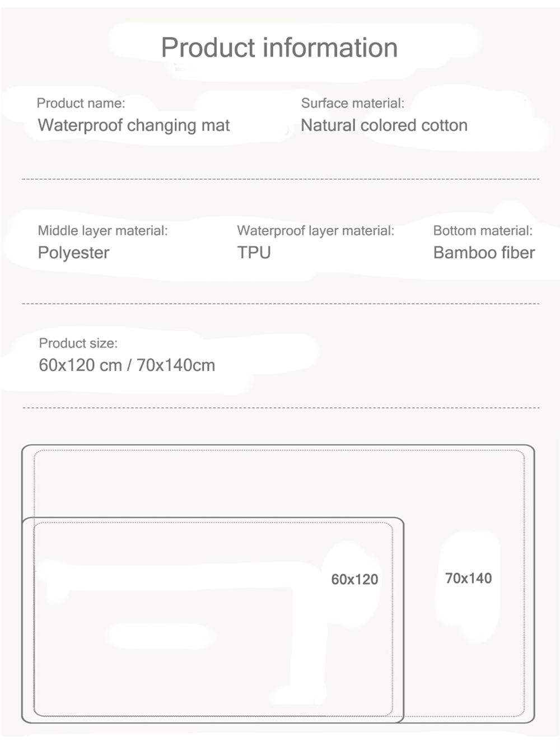560x755 pixels.
Task: Click dashed divider below Product size
Action: (x=280, y=408)
